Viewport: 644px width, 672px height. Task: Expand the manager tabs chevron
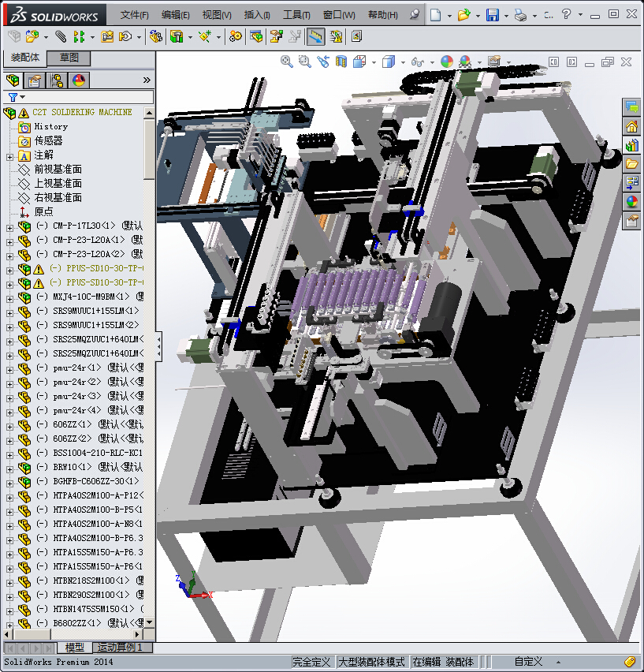[x=147, y=80]
